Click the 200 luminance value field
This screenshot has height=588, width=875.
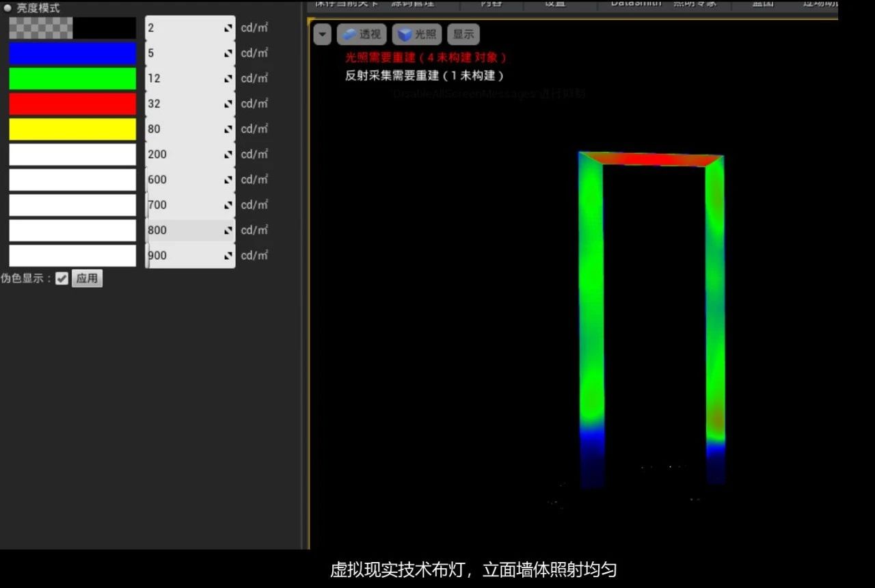[190, 155]
